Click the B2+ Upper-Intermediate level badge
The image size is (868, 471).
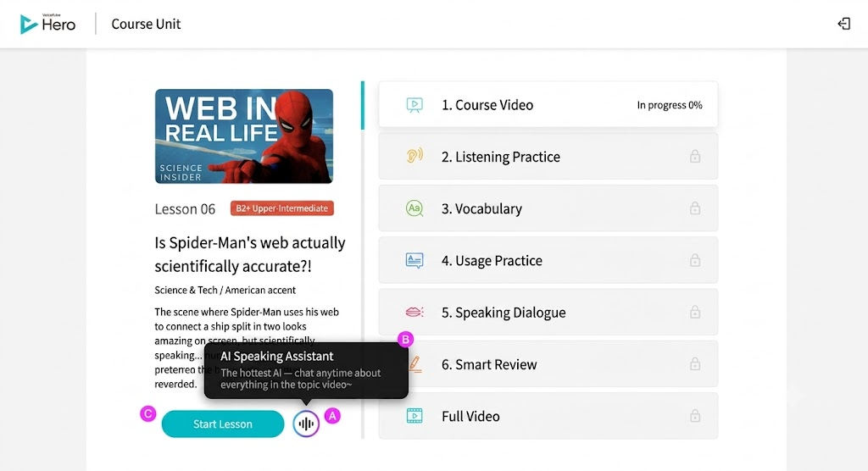pos(282,208)
